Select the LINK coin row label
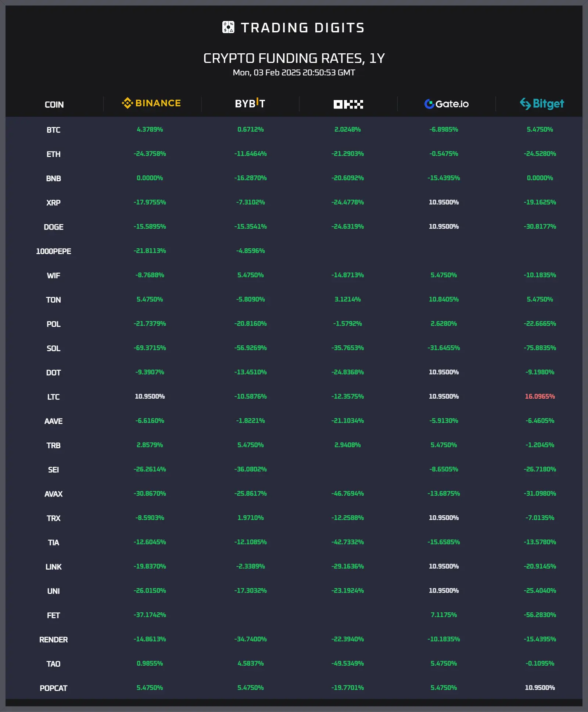 54,567
